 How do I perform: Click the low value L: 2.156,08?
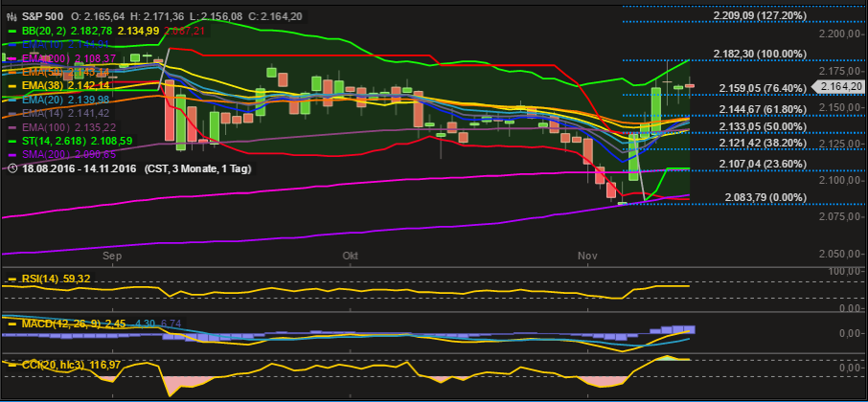pyautogui.click(x=217, y=16)
